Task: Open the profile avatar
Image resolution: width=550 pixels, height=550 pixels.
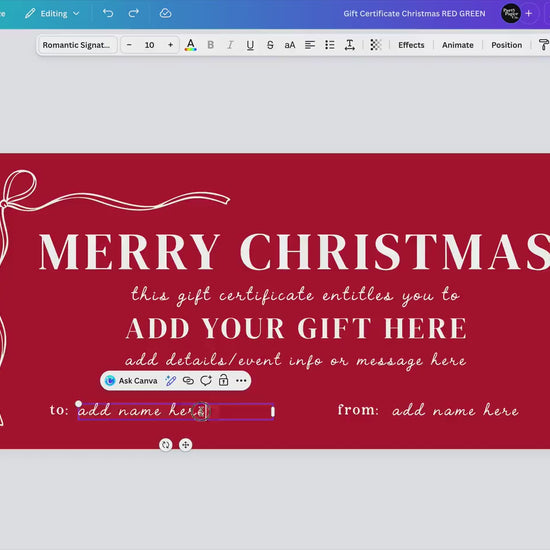Action: 510,13
